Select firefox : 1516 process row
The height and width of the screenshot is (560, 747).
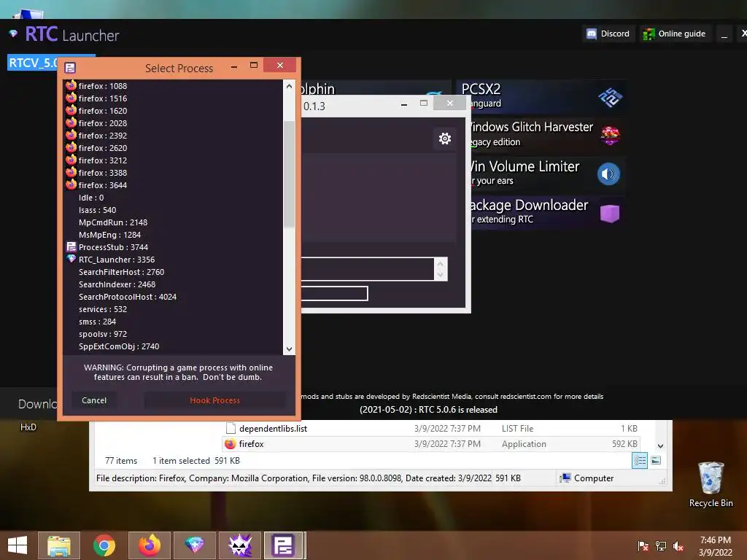[x=174, y=98]
